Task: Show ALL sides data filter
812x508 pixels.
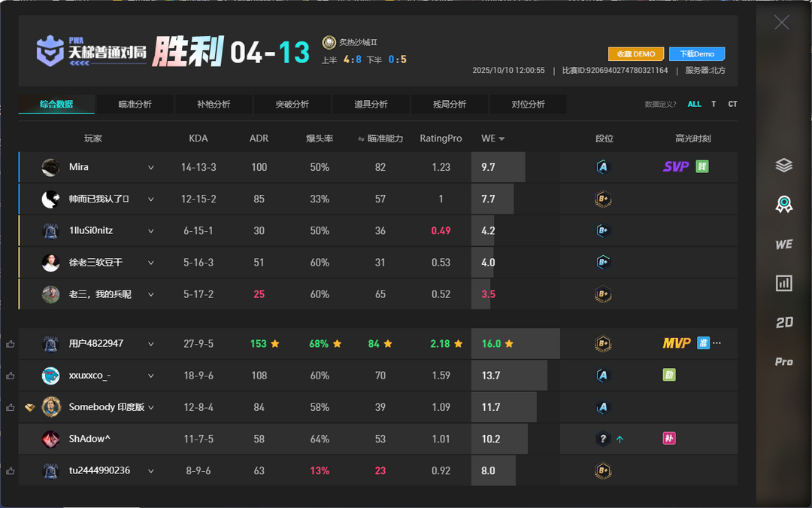Action: 694,105
